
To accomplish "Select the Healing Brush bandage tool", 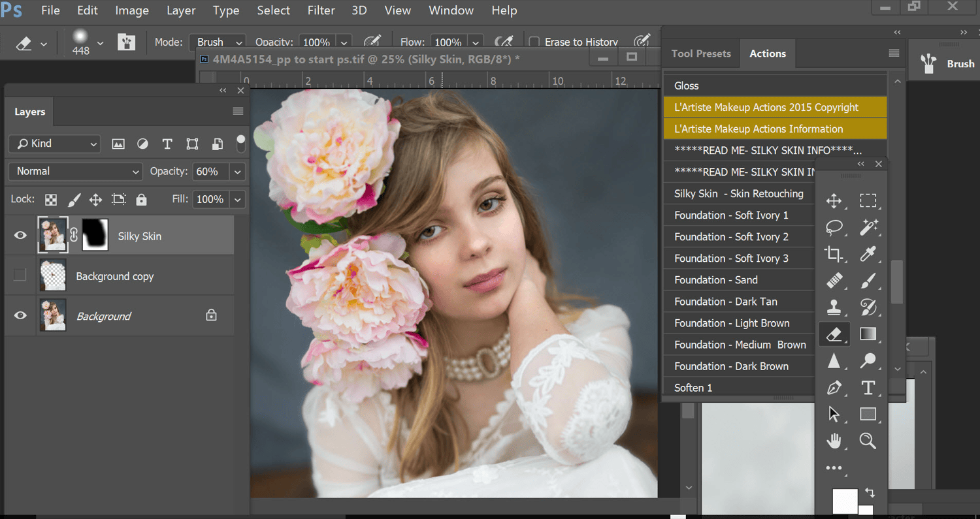I will (x=834, y=281).
